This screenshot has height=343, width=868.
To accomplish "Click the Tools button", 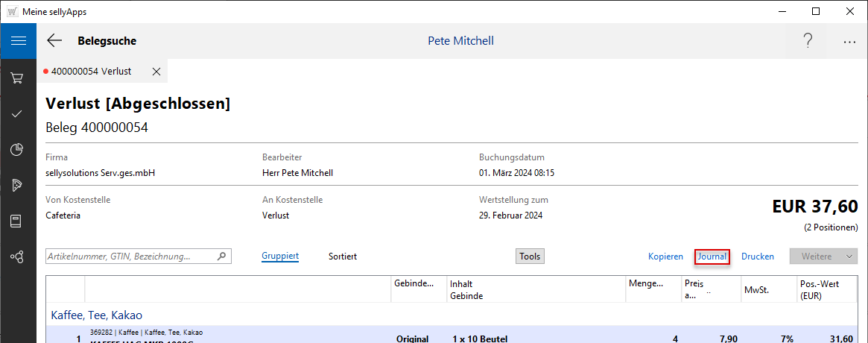I will point(530,257).
